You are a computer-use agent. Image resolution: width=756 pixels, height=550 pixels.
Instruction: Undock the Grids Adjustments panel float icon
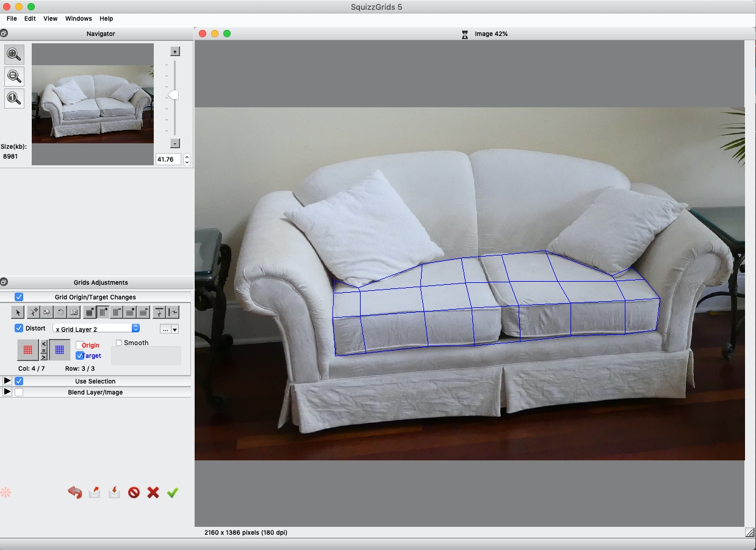(x=4, y=282)
